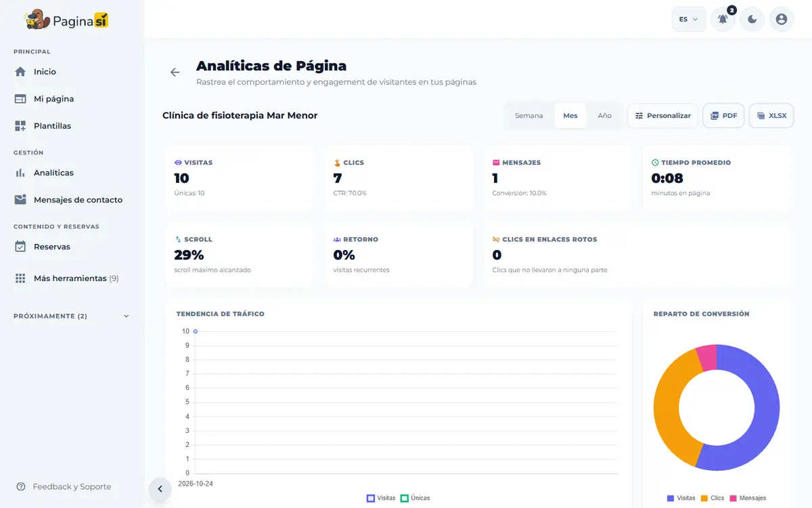The width and height of the screenshot is (812, 508).
Task: Click the Mi página layout icon
Action: (x=20, y=99)
